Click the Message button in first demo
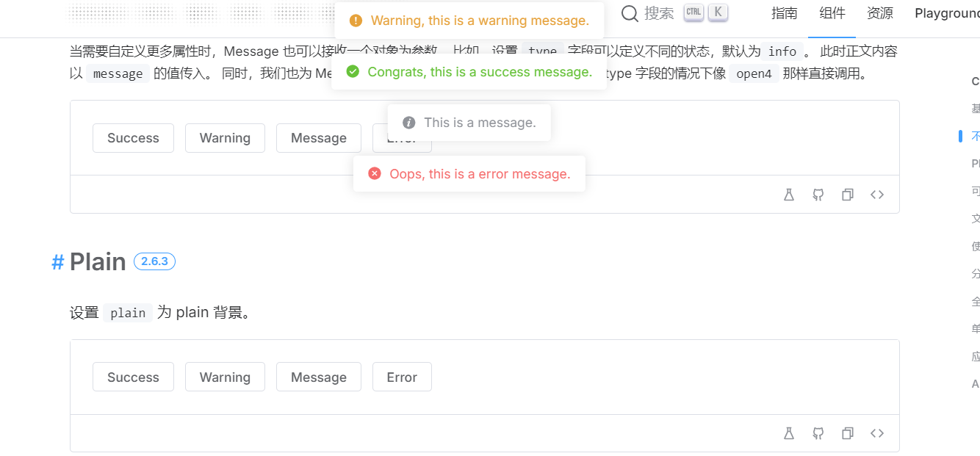 (319, 138)
